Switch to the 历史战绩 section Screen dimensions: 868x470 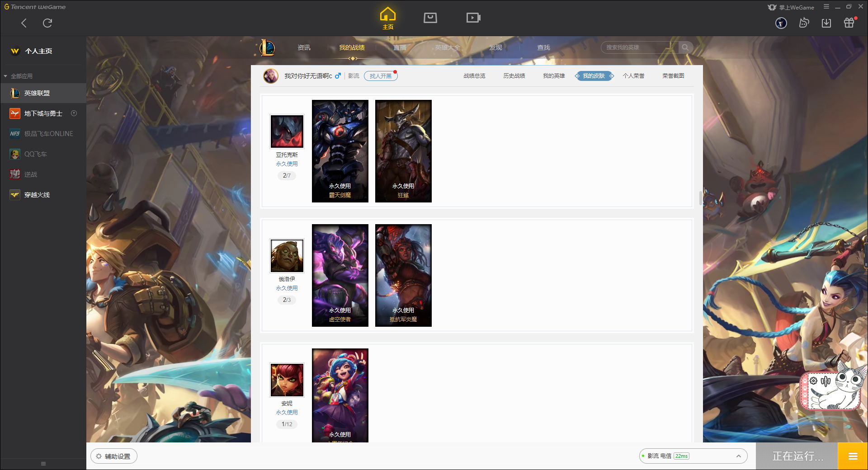coord(514,76)
